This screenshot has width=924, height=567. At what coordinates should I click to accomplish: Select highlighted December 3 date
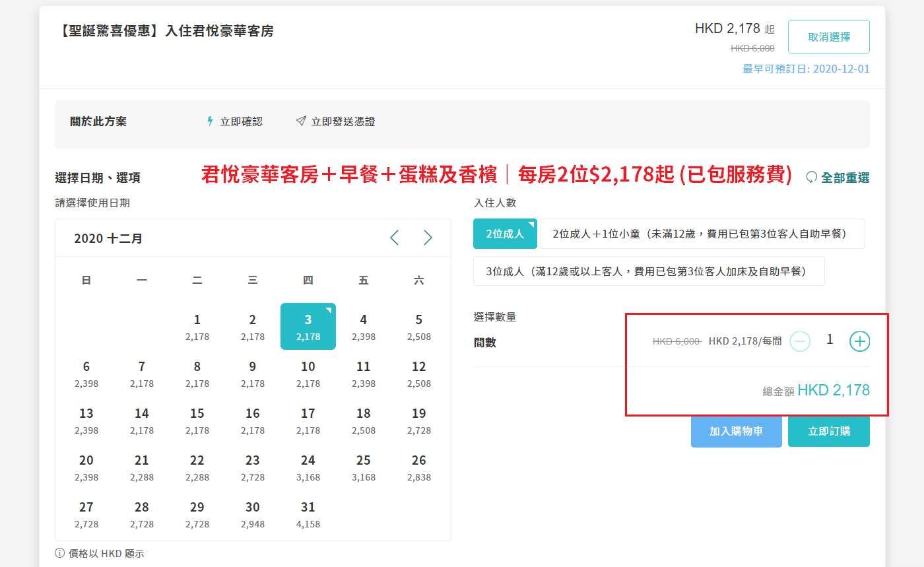(x=308, y=327)
